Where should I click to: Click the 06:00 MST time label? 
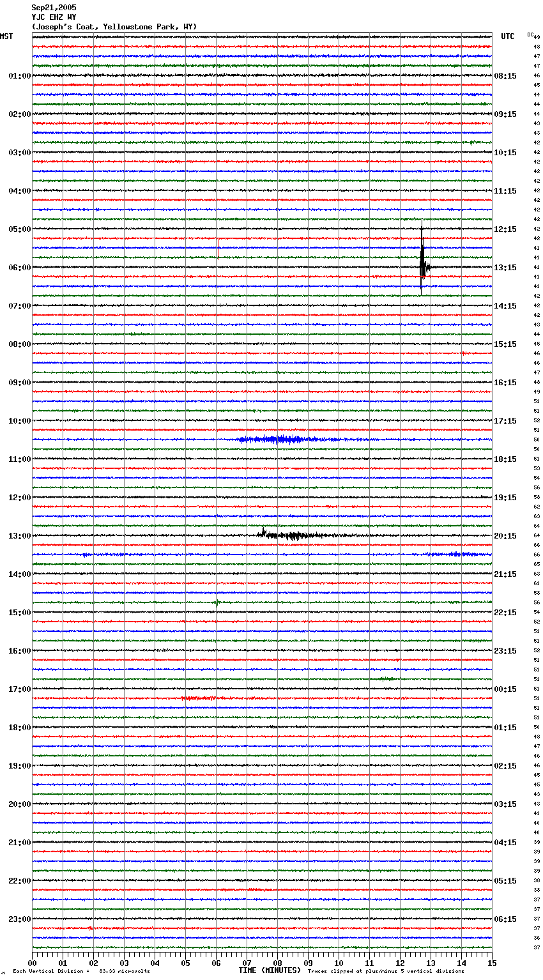pyautogui.click(x=20, y=268)
